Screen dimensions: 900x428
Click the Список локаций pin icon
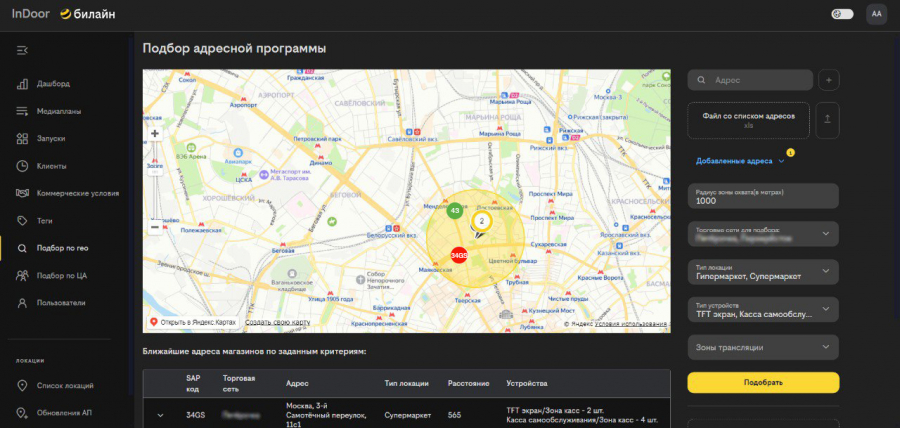23,386
